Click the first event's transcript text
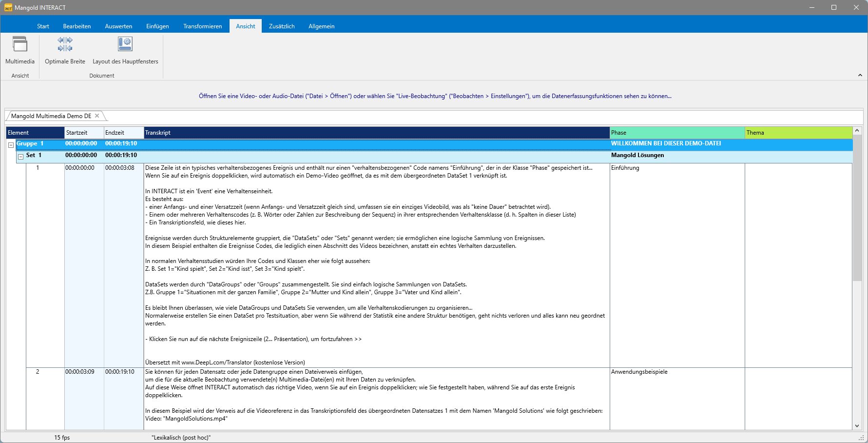This screenshot has width=868, height=443. tap(377, 265)
